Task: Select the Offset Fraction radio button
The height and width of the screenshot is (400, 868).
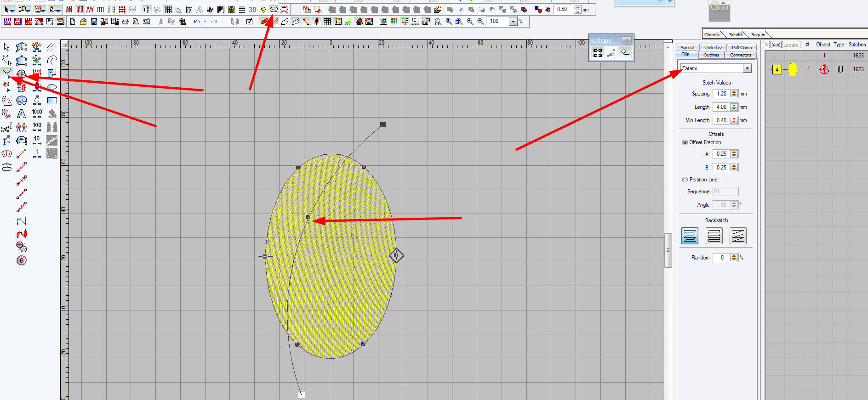Action: 685,142
